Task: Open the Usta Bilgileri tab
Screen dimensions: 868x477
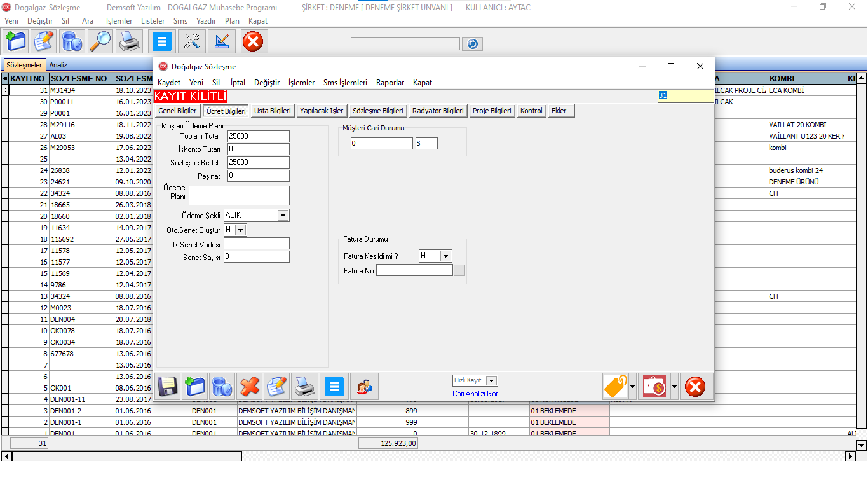Action: [x=272, y=111]
